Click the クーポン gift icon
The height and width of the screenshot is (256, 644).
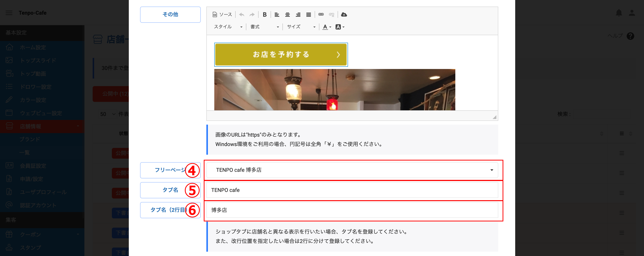[9, 234]
